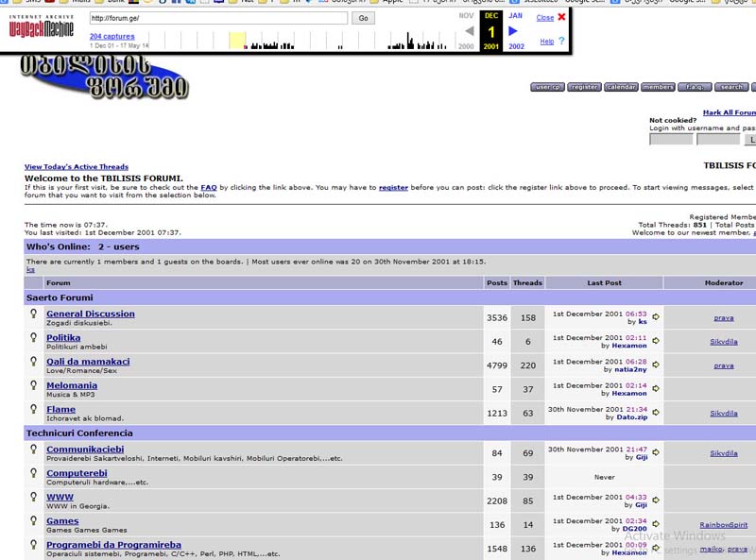Select the JAN month in Wayback toolbar
Screen dimensions: 756x560
515,16
